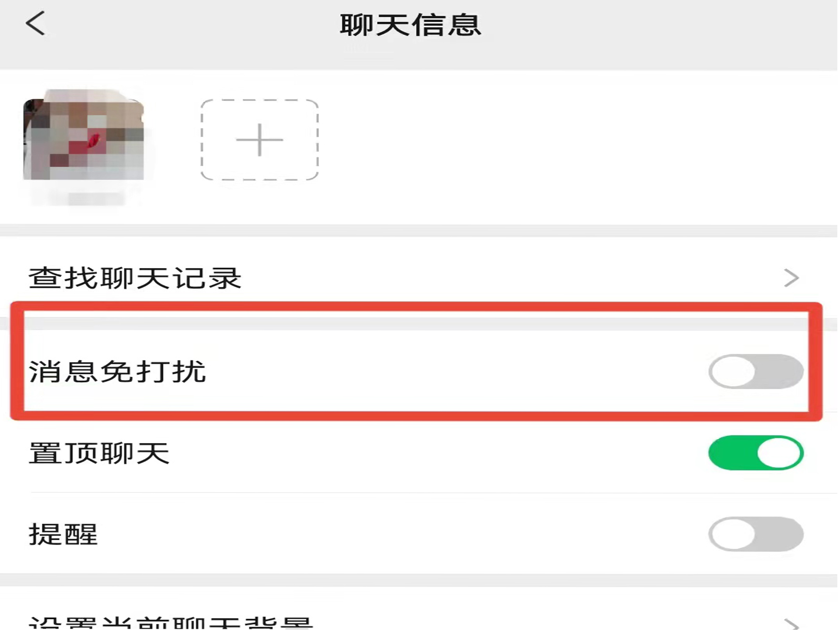Tap the plus icon to add member
This screenshot has width=840, height=630.
[x=260, y=140]
